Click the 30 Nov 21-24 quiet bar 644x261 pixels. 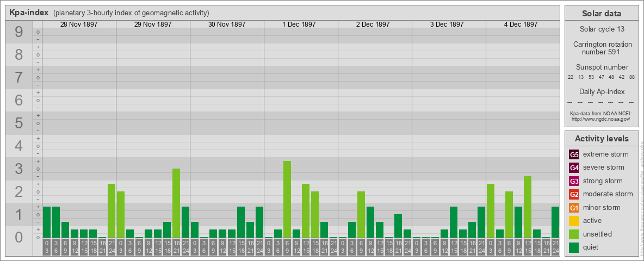pyautogui.click(x=259, y=222)
